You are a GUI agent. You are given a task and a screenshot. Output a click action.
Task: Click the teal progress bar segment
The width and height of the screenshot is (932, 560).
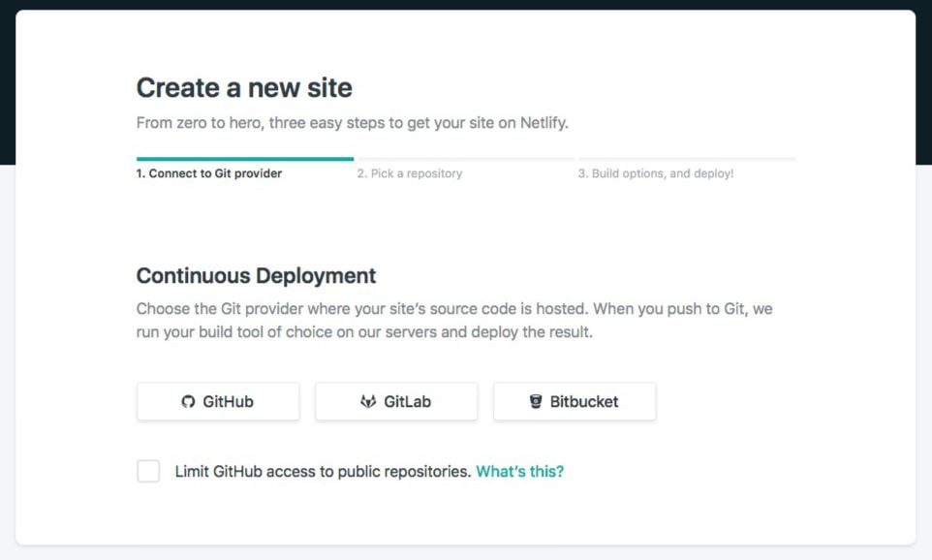[245, 159]
